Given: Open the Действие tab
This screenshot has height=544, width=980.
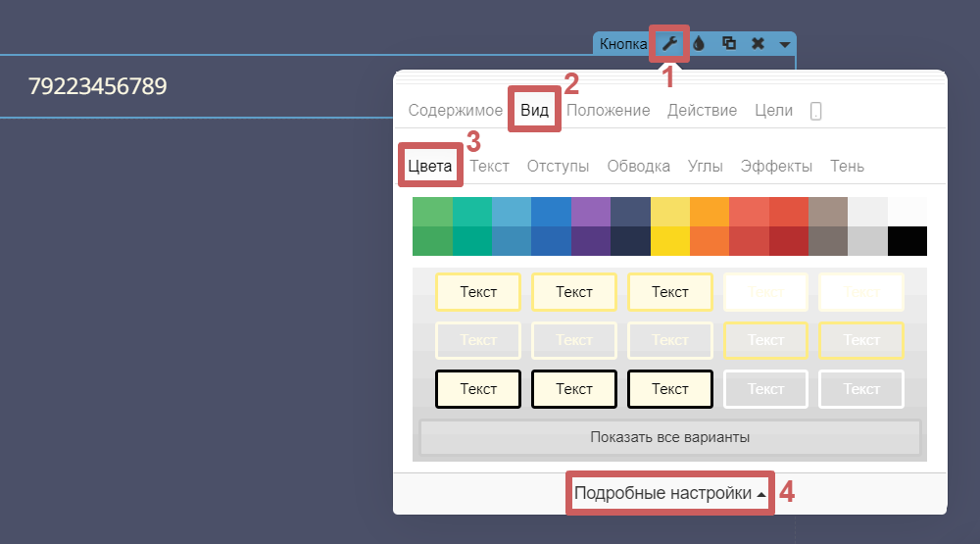Looking at the screenshot, I should click(702, 110).
